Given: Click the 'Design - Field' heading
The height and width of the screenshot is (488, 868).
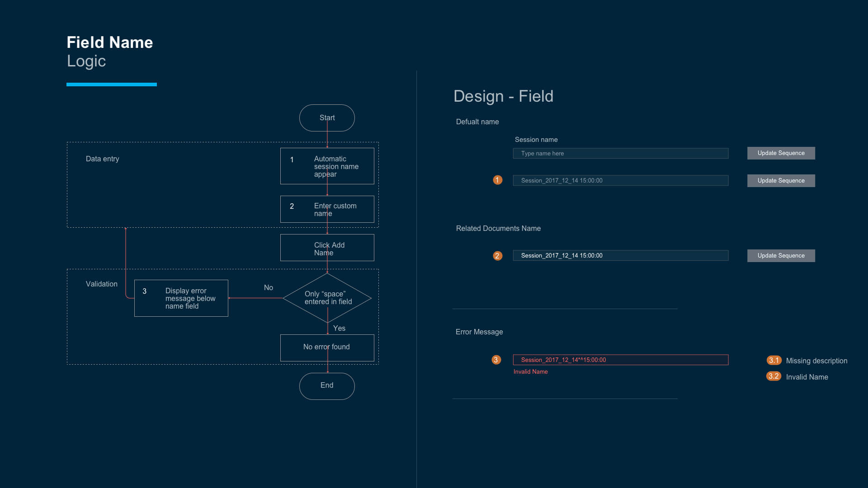Looking at the screenshot, I should coord(503,96).
